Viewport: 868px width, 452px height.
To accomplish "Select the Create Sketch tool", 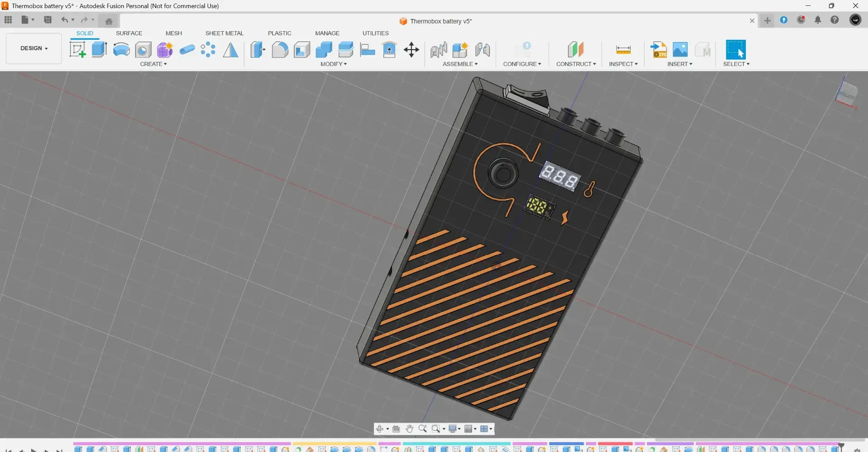I will (78, 50).
